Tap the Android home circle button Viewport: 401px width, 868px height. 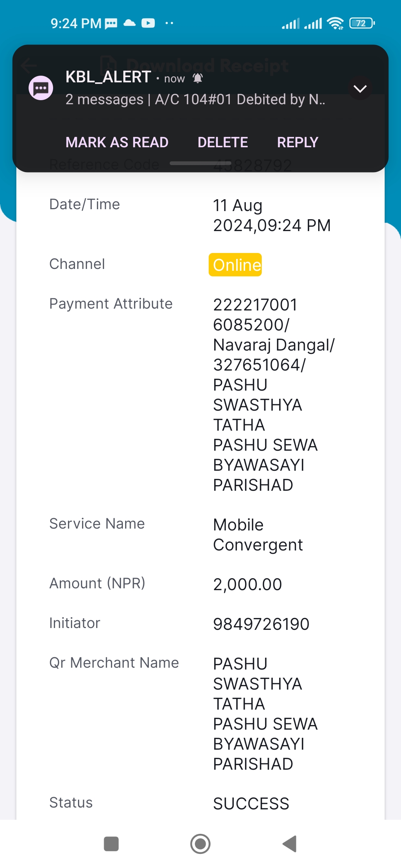click(x=200, y=844)
